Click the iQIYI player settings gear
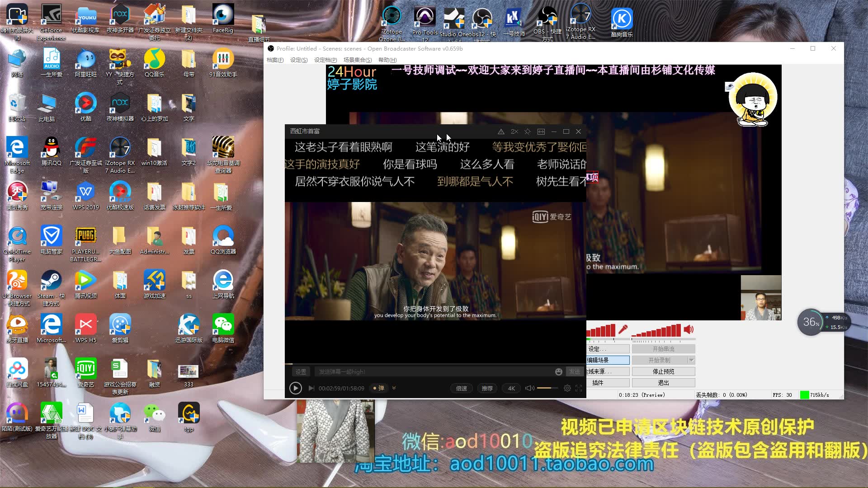 point(567,388)
